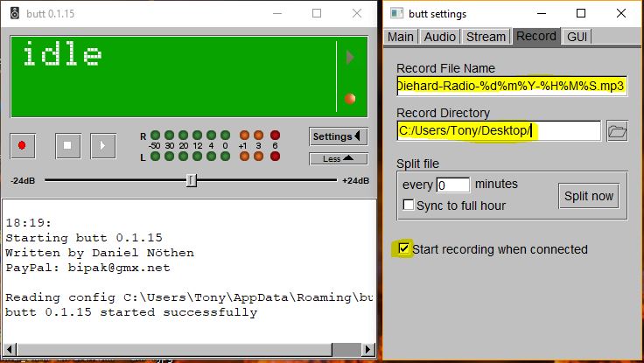Click the 'Written by Daniel Nöthen' log line

pos(100,253)
